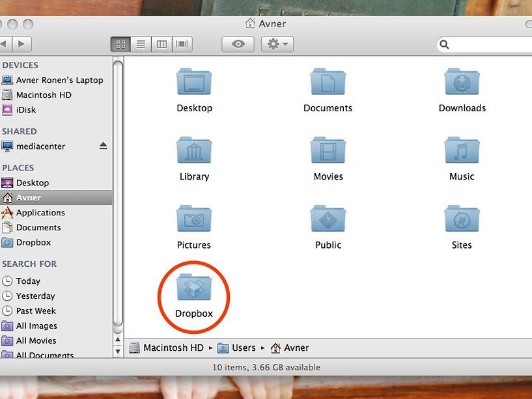
Task: Click Users in the path bar
Action: point(236,348)
